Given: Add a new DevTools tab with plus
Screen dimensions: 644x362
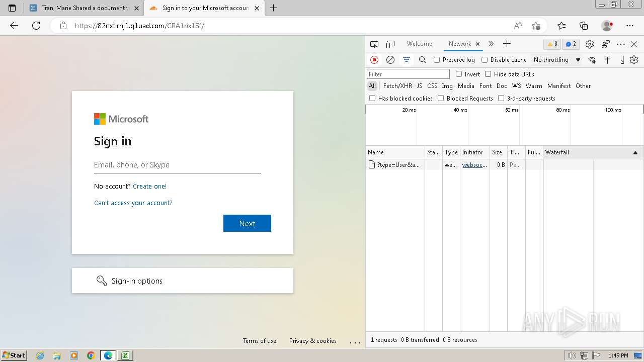Looking at the screenshot, I should pyautogui.click(x=507, y=44).
